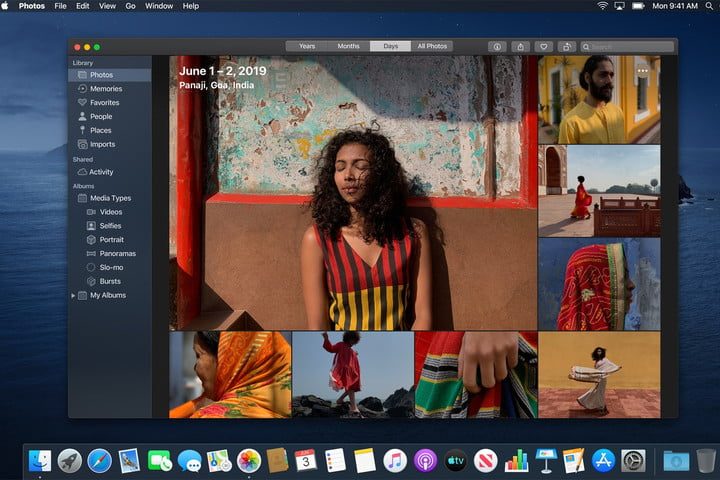
Task: Show shared Activity in sidebar
Action: pos(101,172)
